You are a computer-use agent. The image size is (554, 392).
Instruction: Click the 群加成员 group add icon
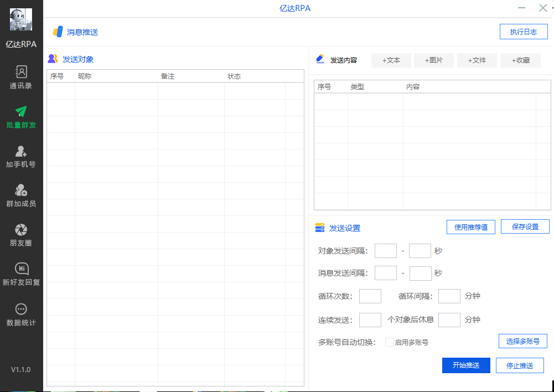[x=21, y=190]
